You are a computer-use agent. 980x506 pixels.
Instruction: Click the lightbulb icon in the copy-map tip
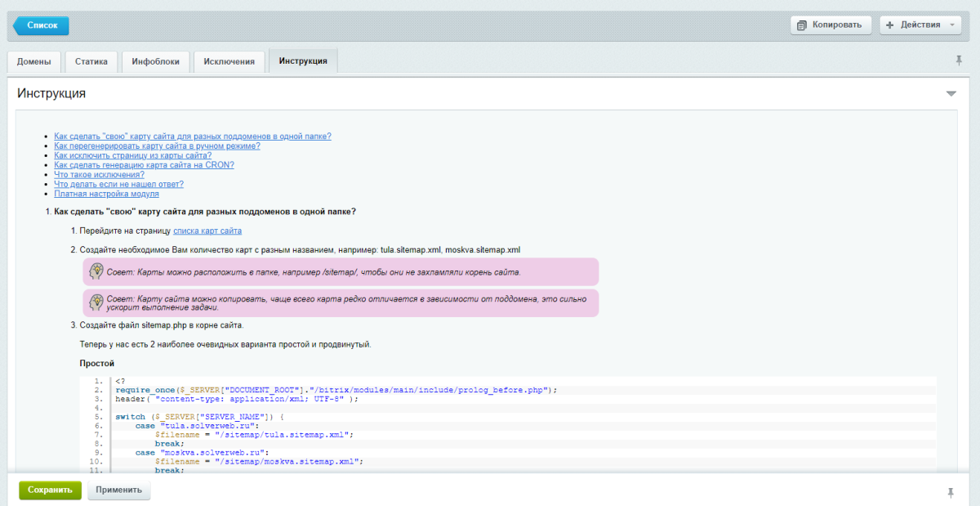96,301
